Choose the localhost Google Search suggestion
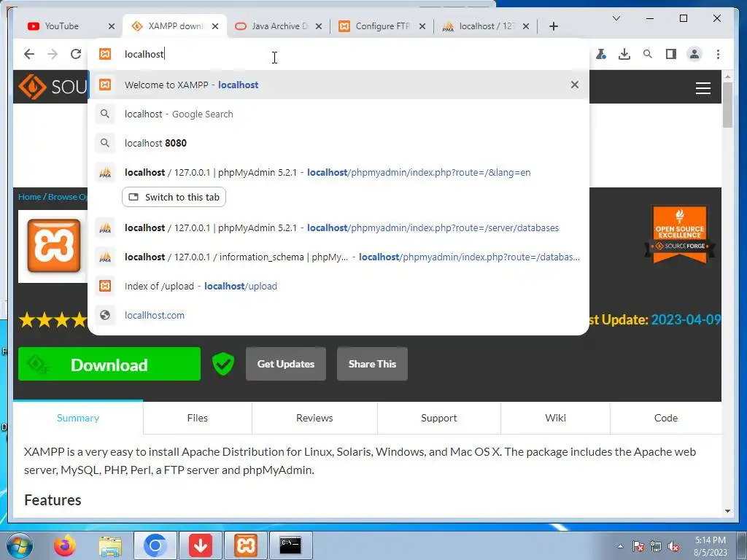The height and width of the screenshot is (560, 747). click(x=338, y=114)
